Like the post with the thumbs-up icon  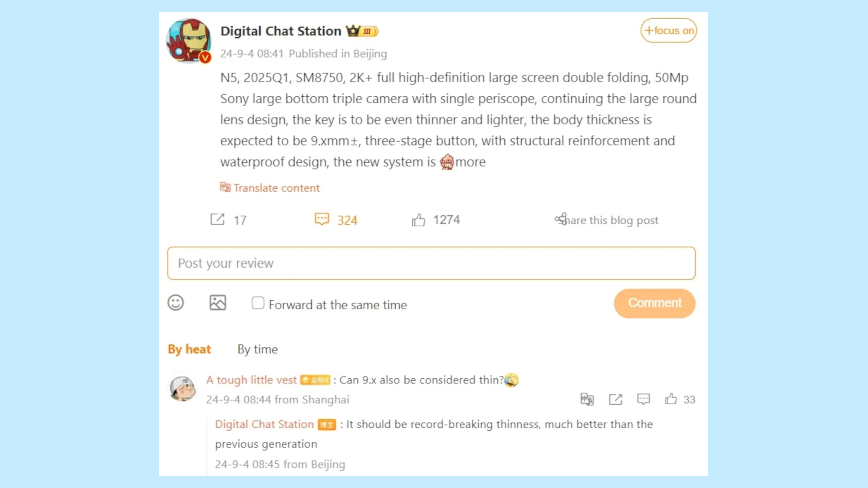tap(418, 220)
